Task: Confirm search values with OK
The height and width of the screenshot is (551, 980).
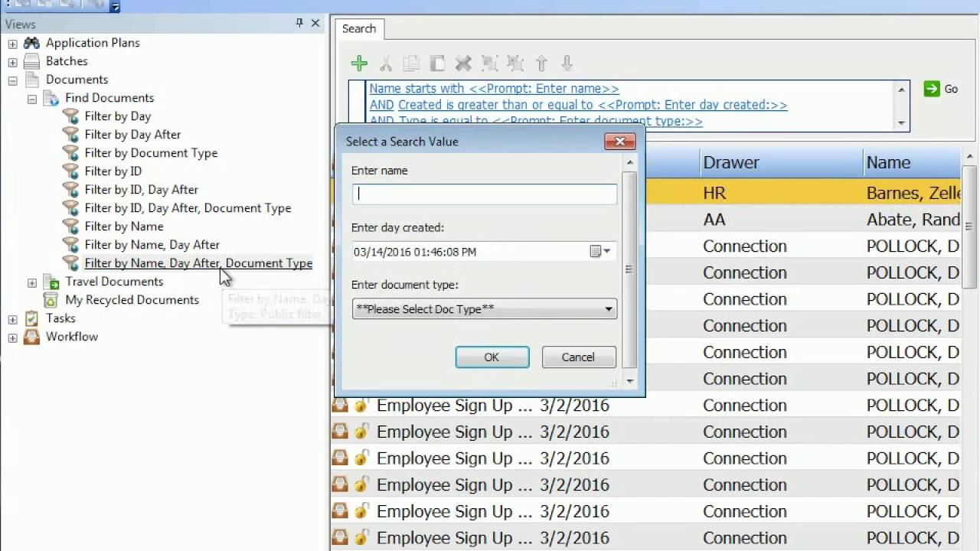Action: [492, 357]
